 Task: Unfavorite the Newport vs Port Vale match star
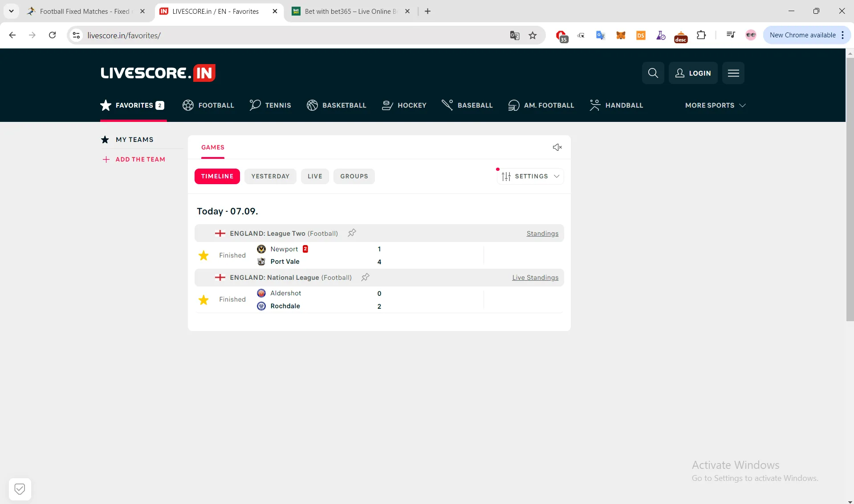coord(203,255)
